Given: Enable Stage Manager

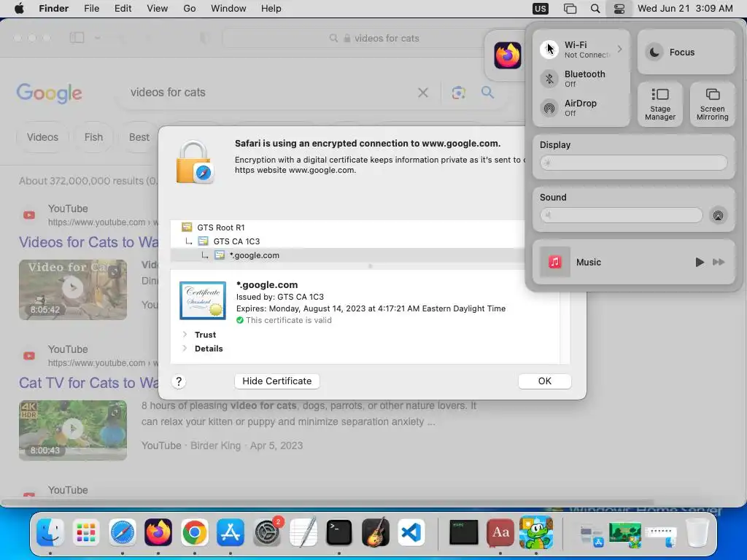Looking at the screenshot, I should pos(659,104).
